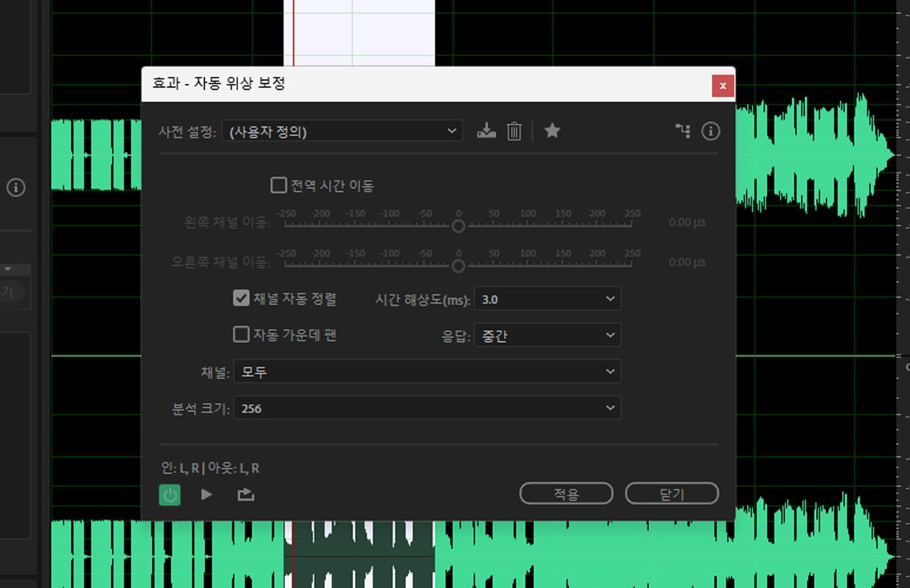Enable the 전역 시간 이동 checkbox
Image resolution: width=910 pixels, height=588 pixels.
tap(278, 185)
